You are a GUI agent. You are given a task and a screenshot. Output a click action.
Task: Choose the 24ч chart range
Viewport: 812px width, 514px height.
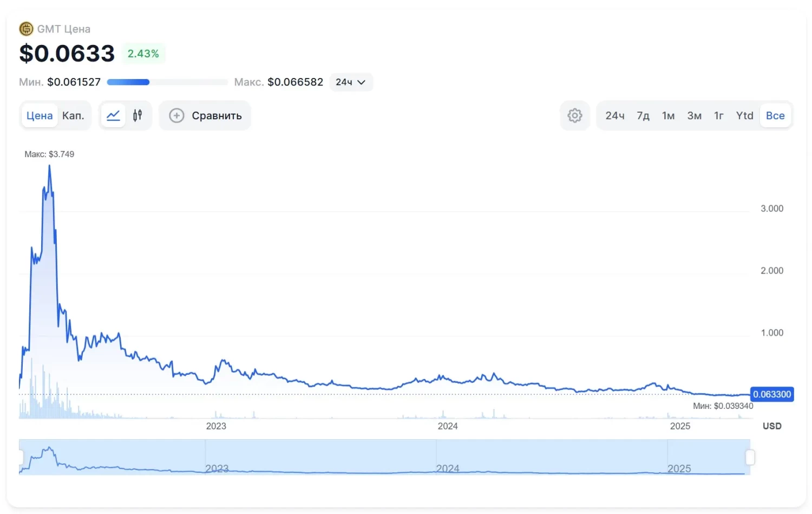(614, 115)
